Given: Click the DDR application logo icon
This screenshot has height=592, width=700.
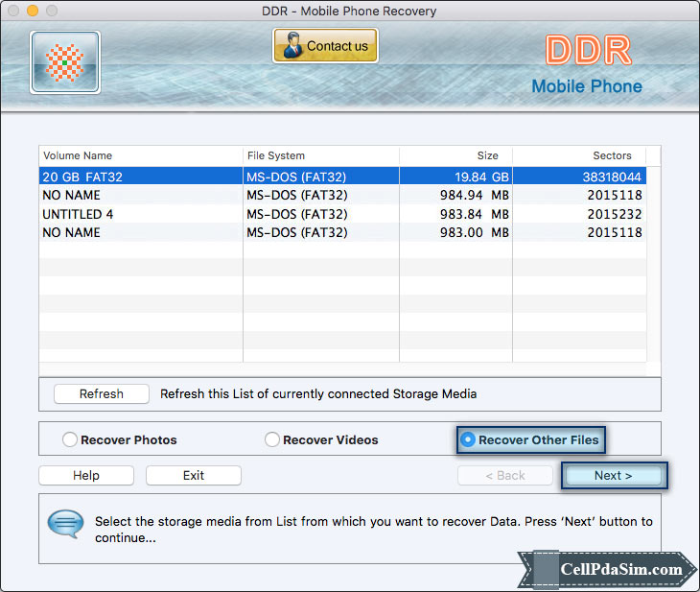Looking at the screenshot, I should click(65, 62).
